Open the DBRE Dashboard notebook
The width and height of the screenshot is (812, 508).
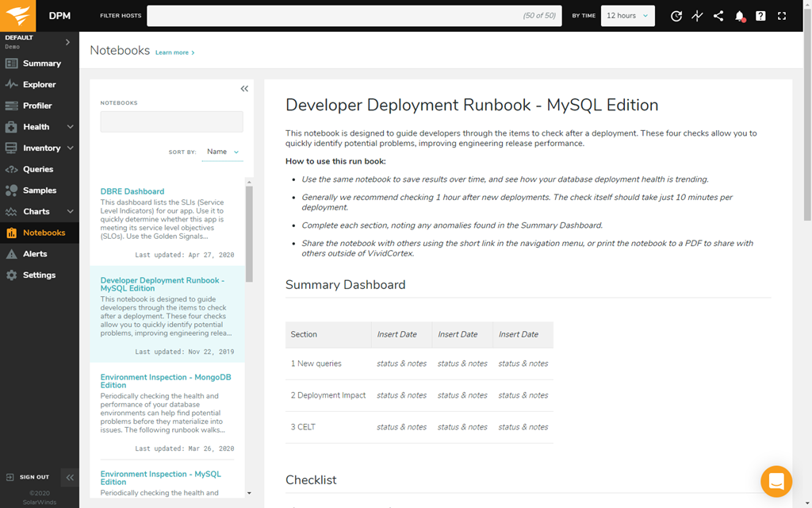click(132, 191)
